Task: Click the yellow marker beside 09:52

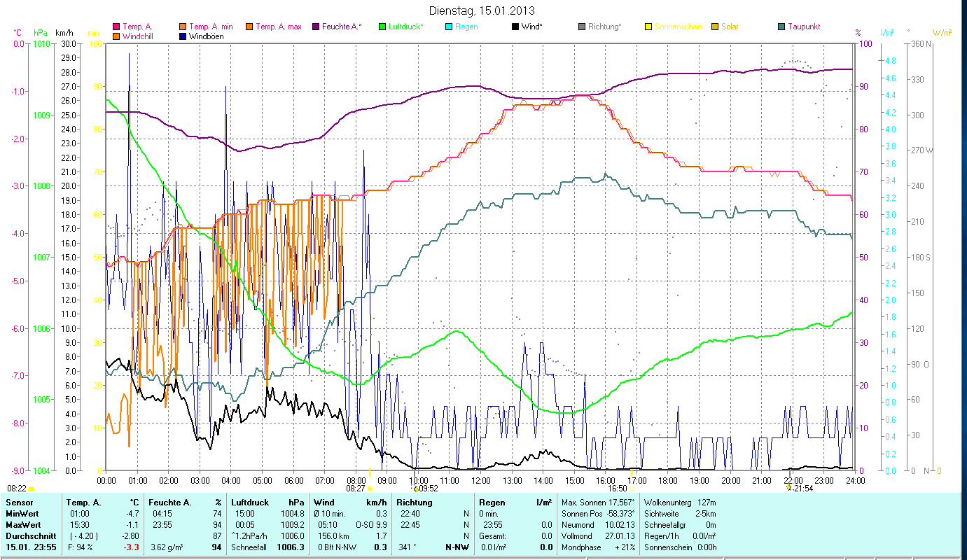Action: [x=415, y=489]
